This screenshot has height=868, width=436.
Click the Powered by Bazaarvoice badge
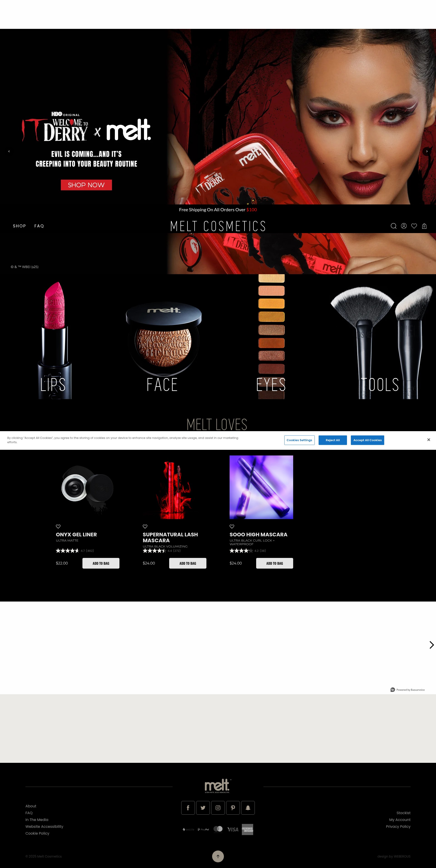407,690
